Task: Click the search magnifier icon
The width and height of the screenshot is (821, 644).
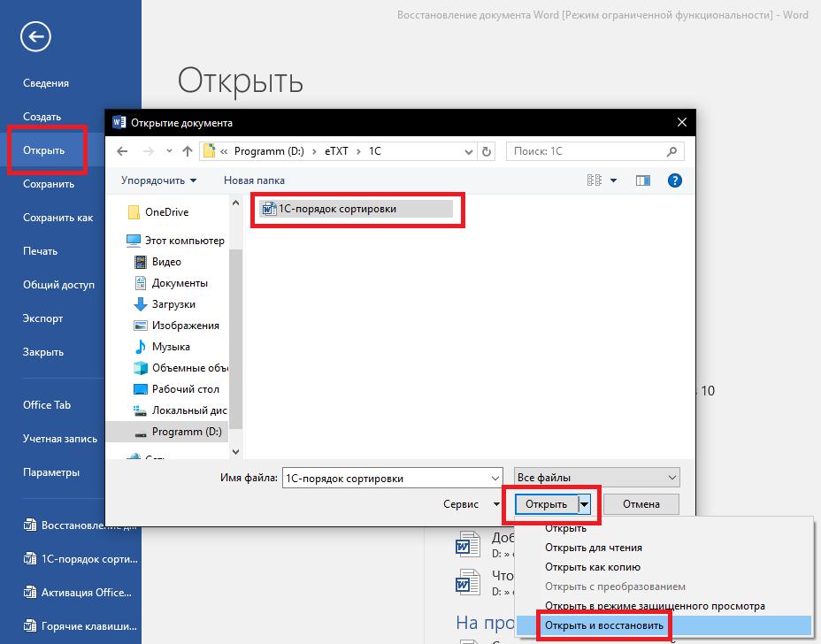Action: (x=672, y=151)
